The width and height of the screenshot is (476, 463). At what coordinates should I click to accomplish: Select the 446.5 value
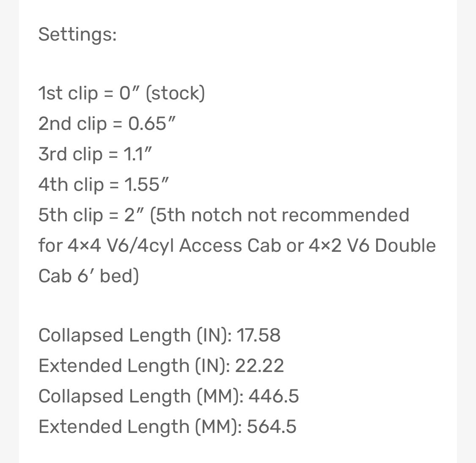tap(273, 397)
